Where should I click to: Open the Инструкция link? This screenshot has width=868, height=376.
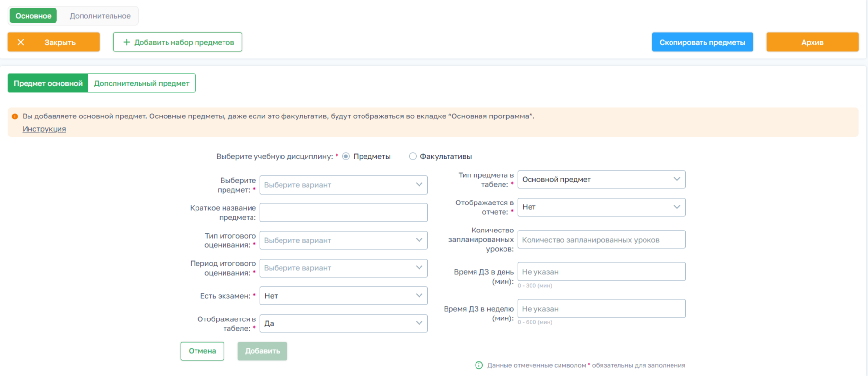pos(44,129)
